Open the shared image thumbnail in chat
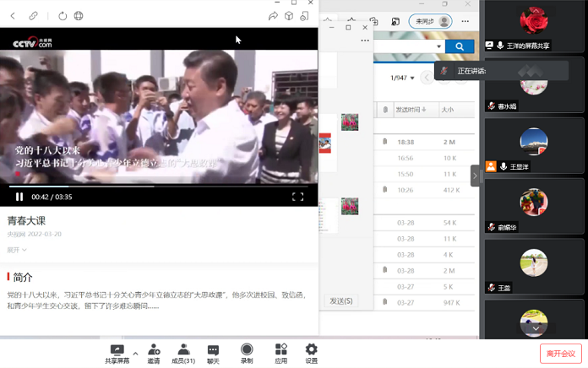 (x=325, y=143)
